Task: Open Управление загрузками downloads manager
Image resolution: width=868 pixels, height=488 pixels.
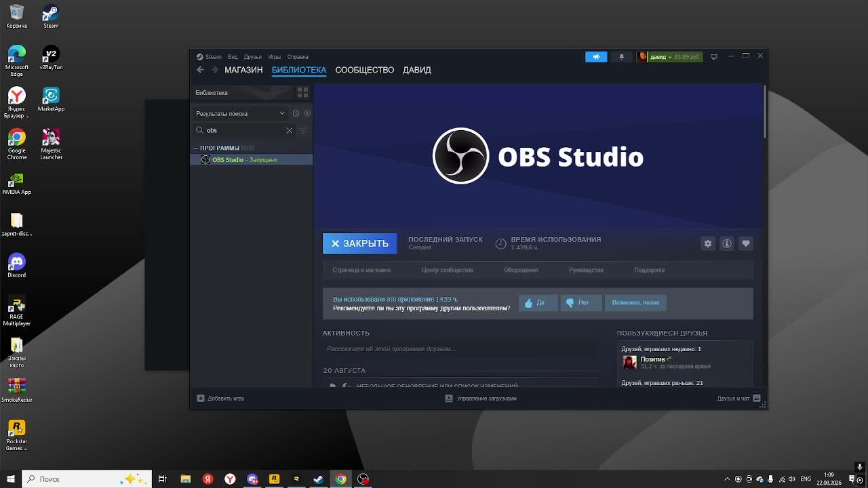Action: point(481,399)
